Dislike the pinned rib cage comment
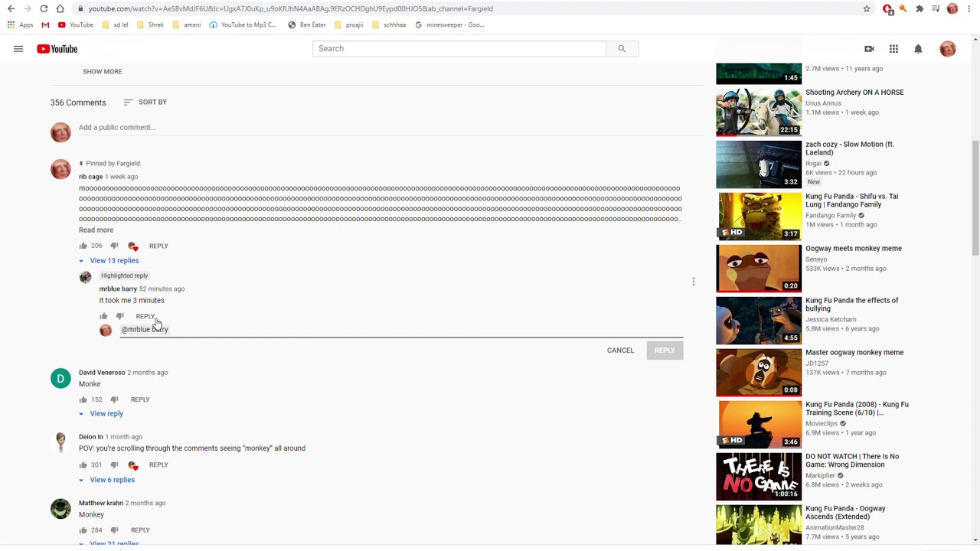Screen dimensions: 980x551 (x=114, y=246)
